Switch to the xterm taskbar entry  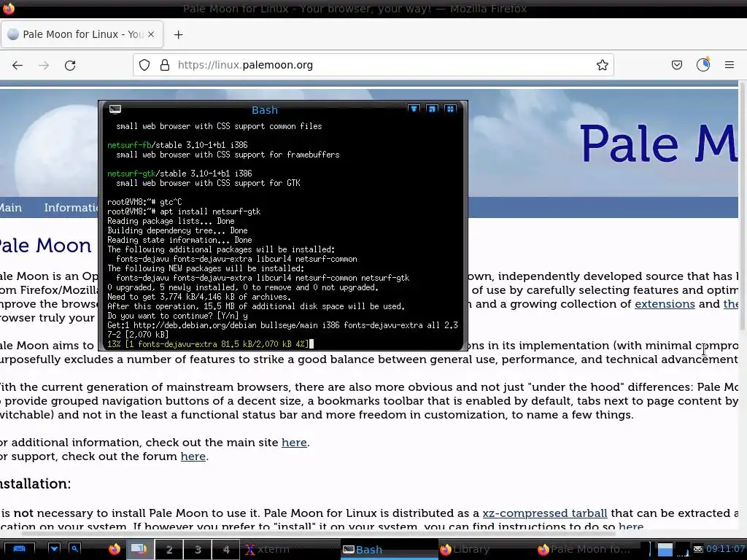[290, 550]
